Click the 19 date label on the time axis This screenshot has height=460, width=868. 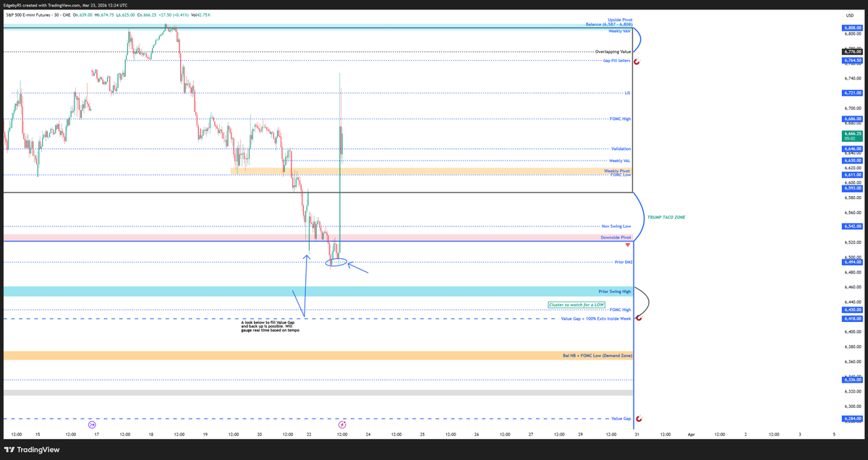pos(206,435)
